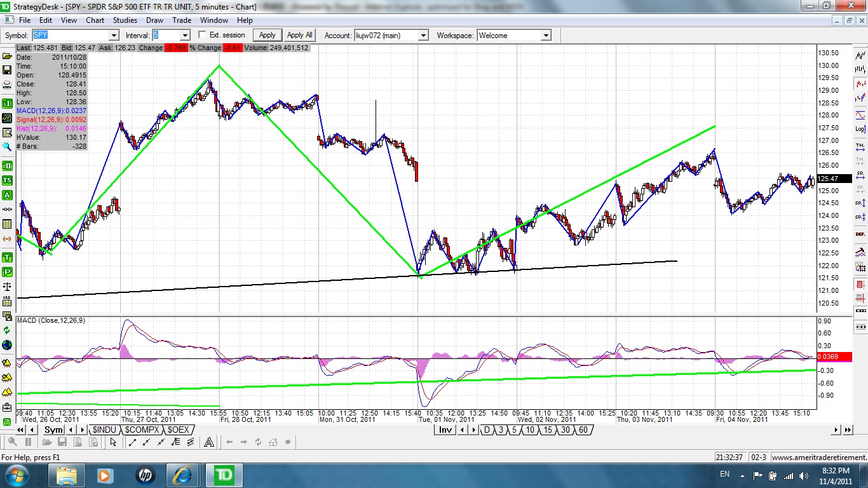Image resolution: width=868 pixels, height=488 pixels.
Task: Open the Draw menu
Action: click(155, 20)
